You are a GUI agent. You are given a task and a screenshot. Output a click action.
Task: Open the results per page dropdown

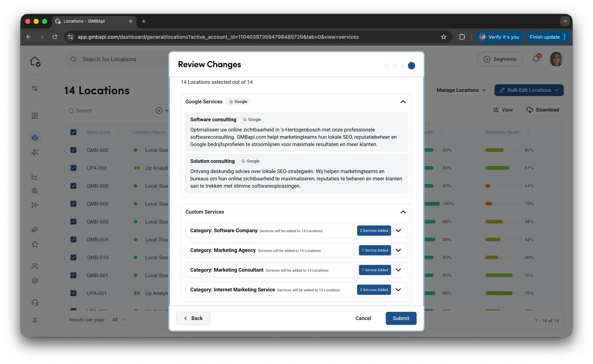tap(120, 319)
